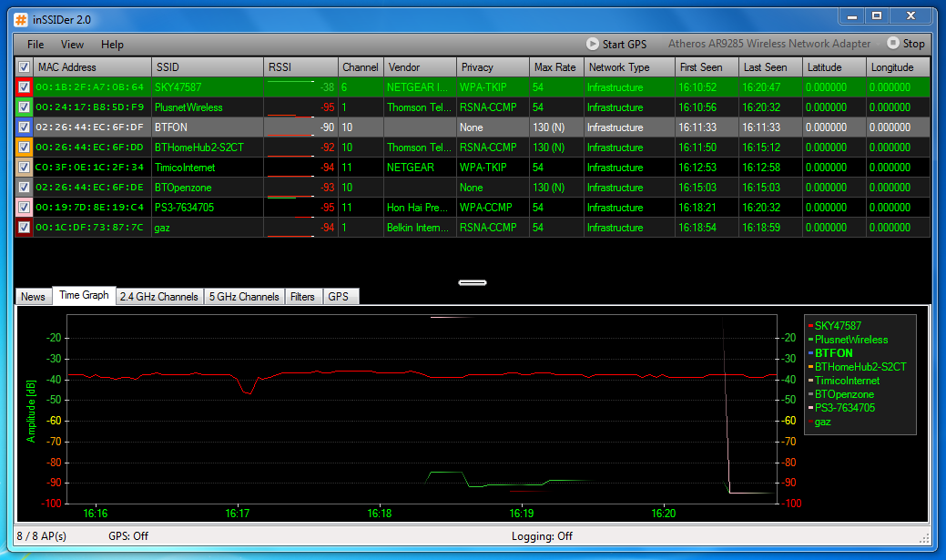946x560 pixels.
Task: Switch to the News tab
Action: pyautogui.click(x=33, y=296)
